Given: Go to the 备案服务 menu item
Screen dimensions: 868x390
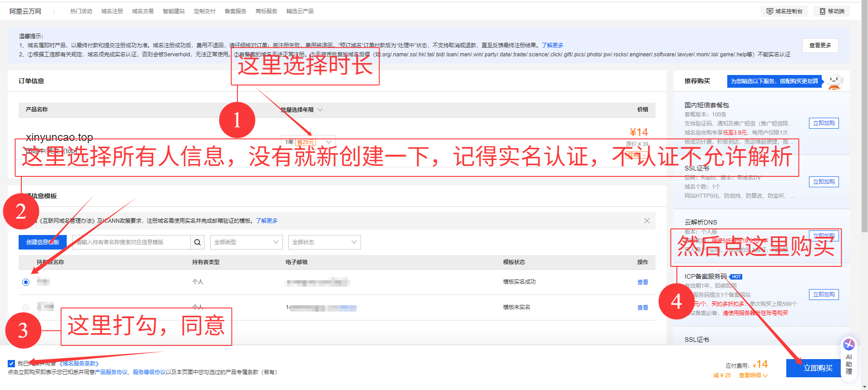Looking at the screenshot, I should coord(235,11).
